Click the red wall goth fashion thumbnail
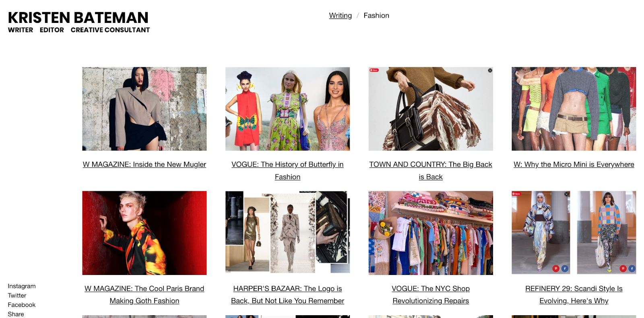 pos(144,233)
